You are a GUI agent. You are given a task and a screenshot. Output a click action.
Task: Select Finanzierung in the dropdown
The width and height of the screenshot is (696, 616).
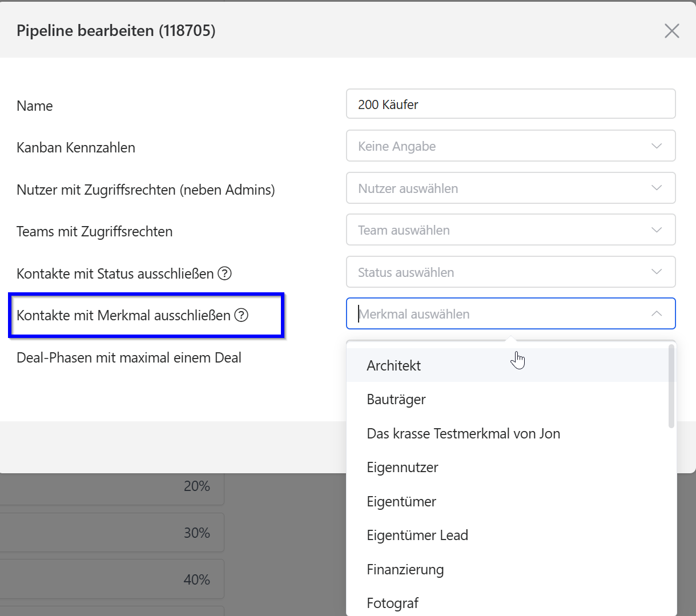pyautogui.click(x=405, y=570)
